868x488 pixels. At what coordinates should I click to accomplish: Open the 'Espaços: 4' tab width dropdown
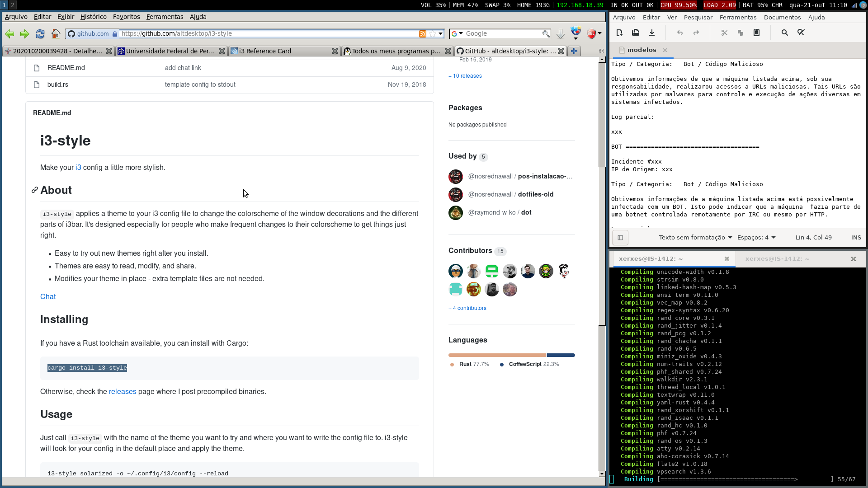(x=756, y=238)
